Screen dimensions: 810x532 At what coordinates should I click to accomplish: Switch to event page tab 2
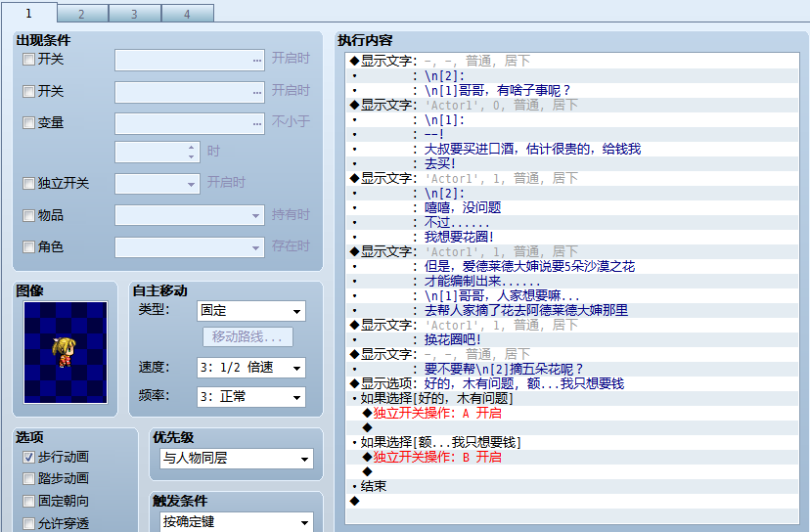82,14
